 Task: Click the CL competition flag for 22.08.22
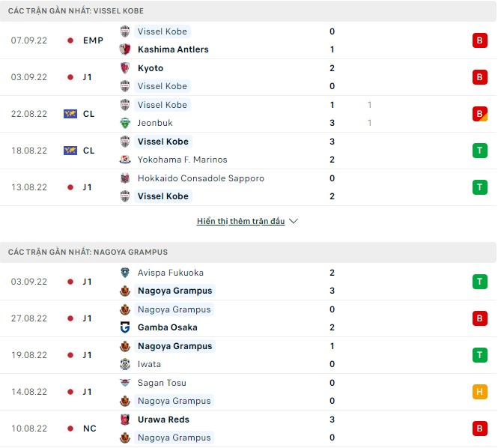(70, 114)
